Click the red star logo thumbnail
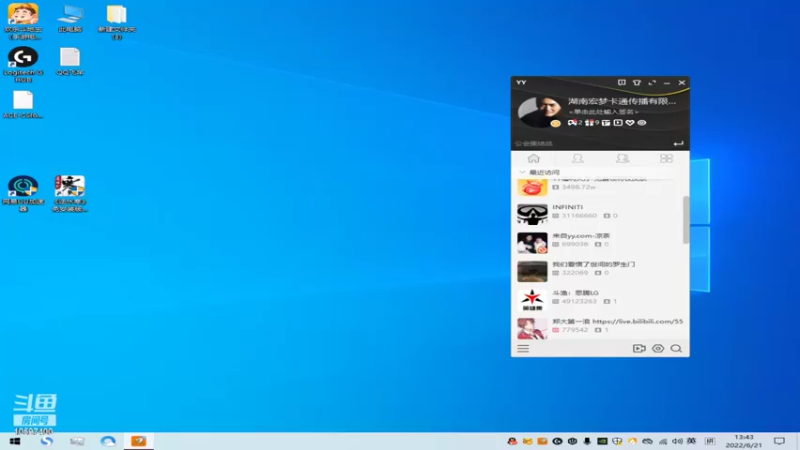This screenshot has height=450, width=800. [x=532, y=300]
